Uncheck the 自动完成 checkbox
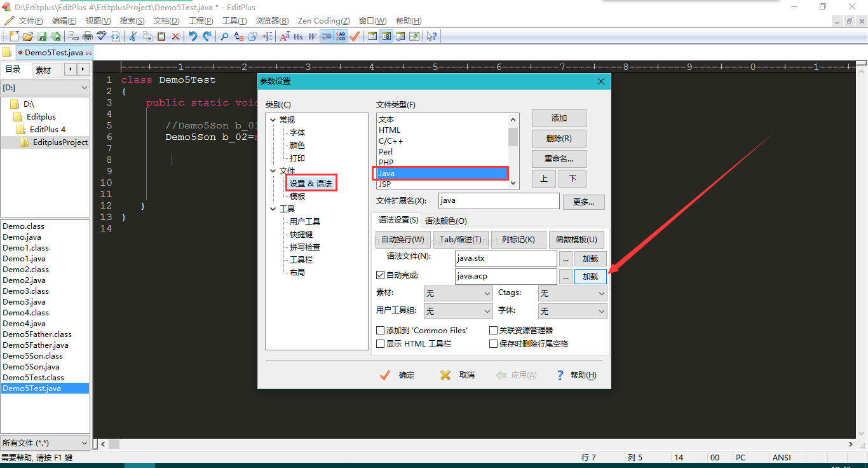The height and width of the screenshot is (468, 868). [x=381, y=275]
